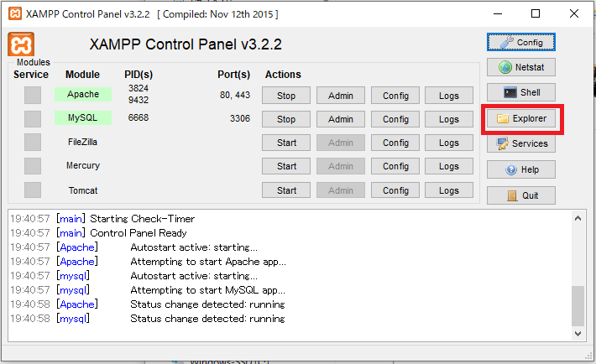Click the XAMPP orange logo icon
Image resolution: width=596 pixels, height=364 pixels.
tap(21, 45)
